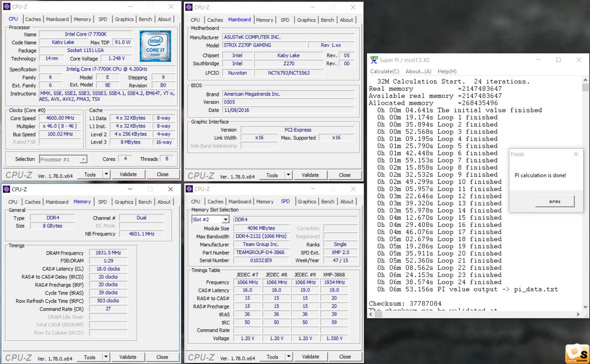Click CAS# Latency 18.0 clocks field
The height and width of the screenshot is (364, 590).
[x=108, y=269]
